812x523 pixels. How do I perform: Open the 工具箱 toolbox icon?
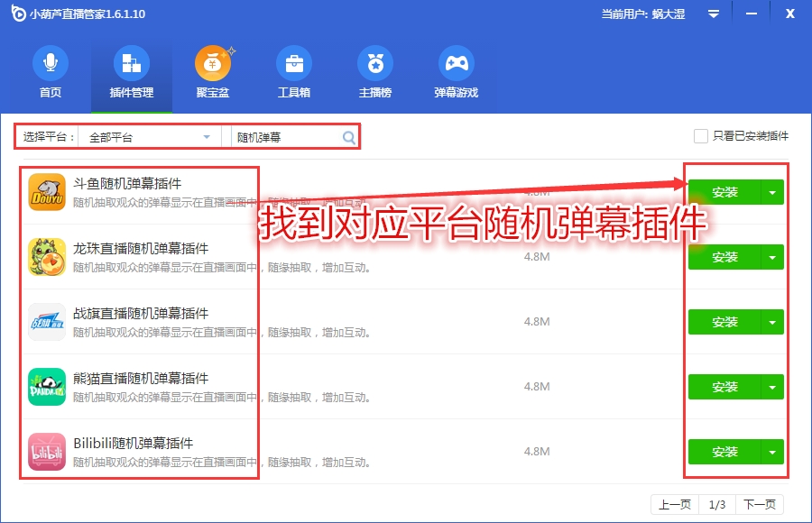294,63
